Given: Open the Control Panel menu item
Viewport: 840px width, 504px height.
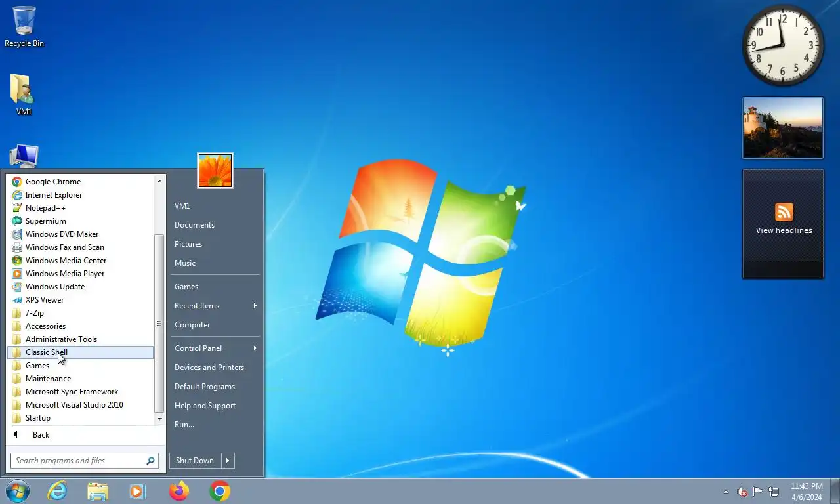Looking at the screenshot, I should coord(215,348).
